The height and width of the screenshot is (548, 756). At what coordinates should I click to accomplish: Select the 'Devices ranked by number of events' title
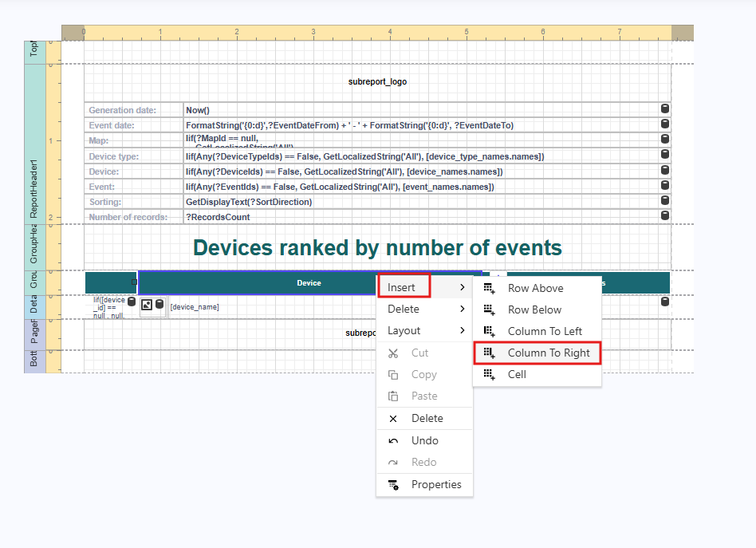tap(377, 247)
